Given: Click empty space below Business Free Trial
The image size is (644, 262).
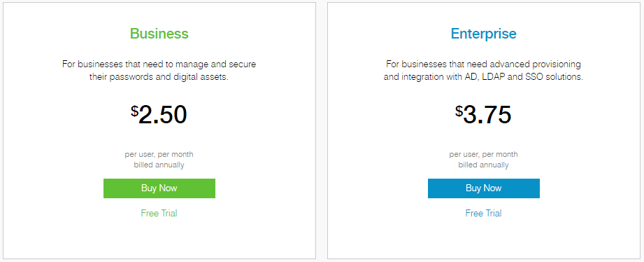Looking at the screenshot, I should click(159, 239).
